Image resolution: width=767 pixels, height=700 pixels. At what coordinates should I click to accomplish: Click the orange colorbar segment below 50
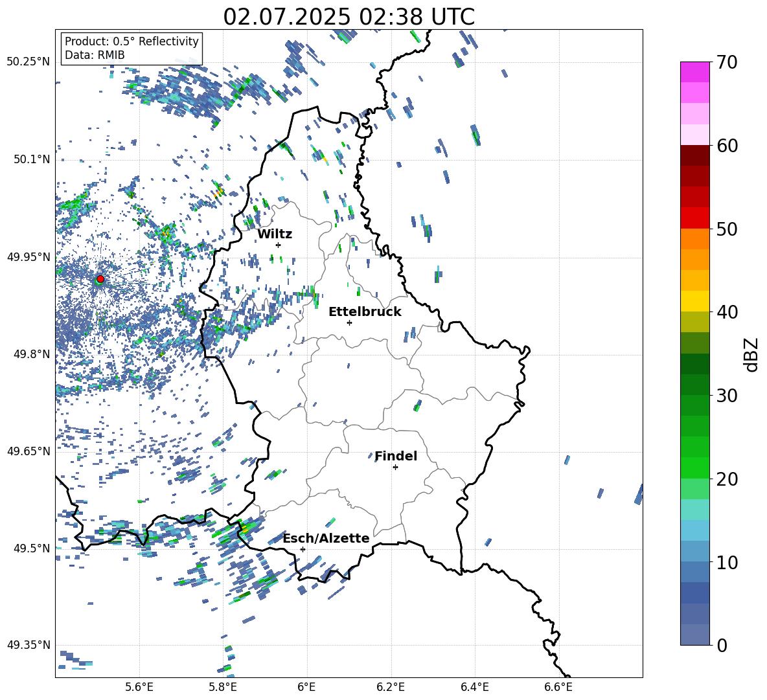click(x=694, y=238)
